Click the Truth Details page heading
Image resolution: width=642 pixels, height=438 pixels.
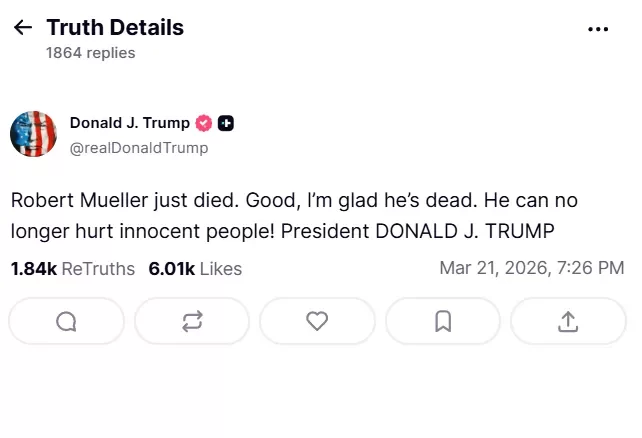point(115,28)
